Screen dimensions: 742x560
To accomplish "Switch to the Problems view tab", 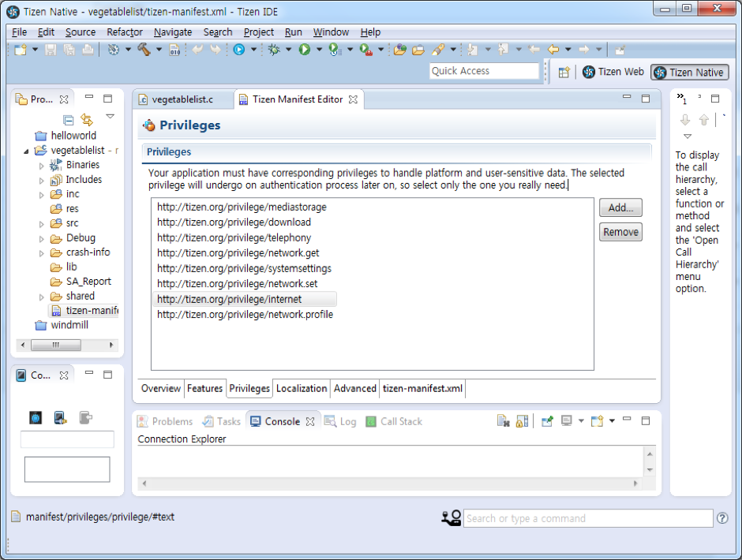I will coord(165,421).
